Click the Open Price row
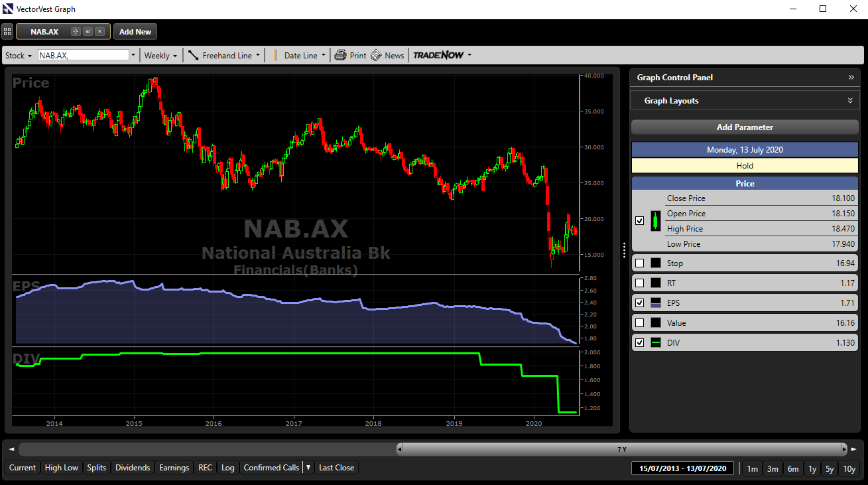The height and width of the screenshot is (485, 868). (761, 214)
